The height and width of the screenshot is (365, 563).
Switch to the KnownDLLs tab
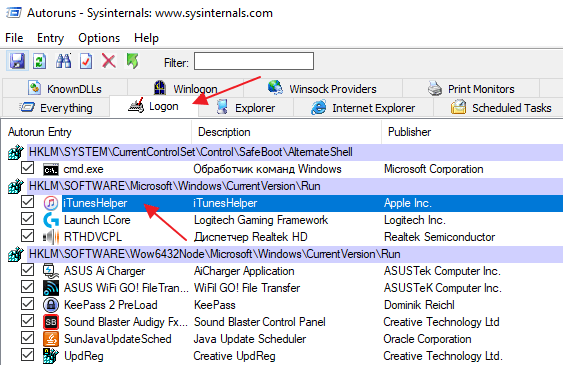(x=65, y=88)
